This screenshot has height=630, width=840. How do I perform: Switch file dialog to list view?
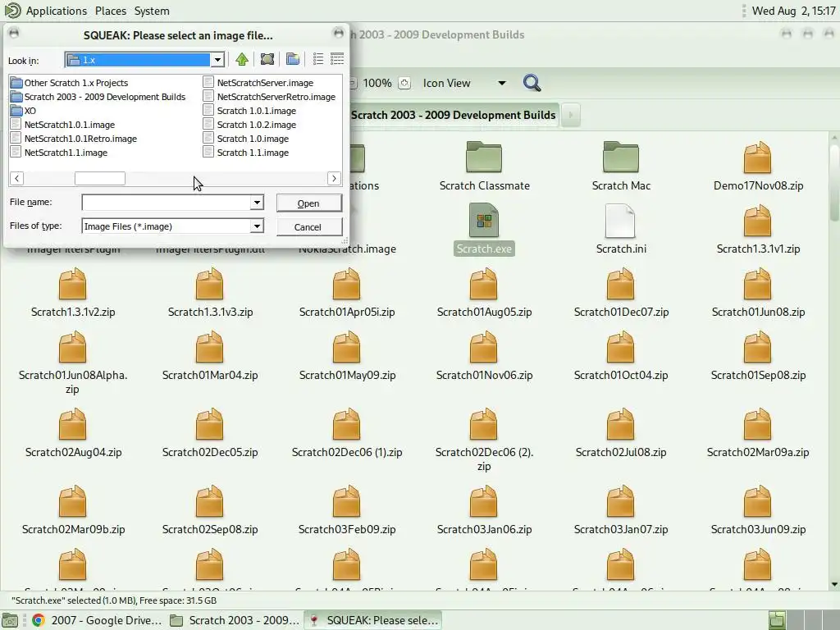pyautogui.click(x=318, y=59)
